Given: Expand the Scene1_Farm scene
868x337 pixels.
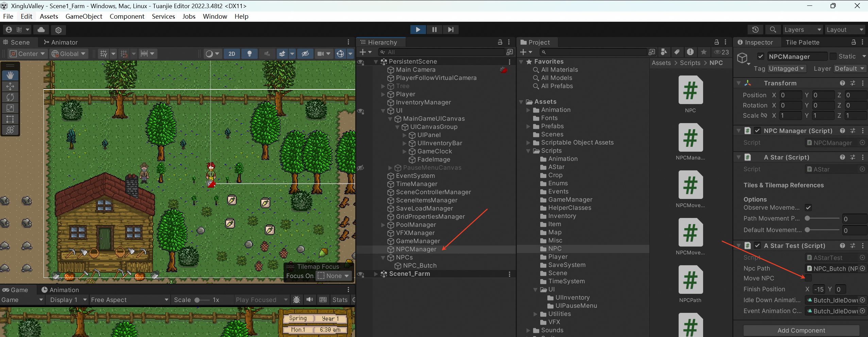Looking at the screenshot, I should (376, 274).
